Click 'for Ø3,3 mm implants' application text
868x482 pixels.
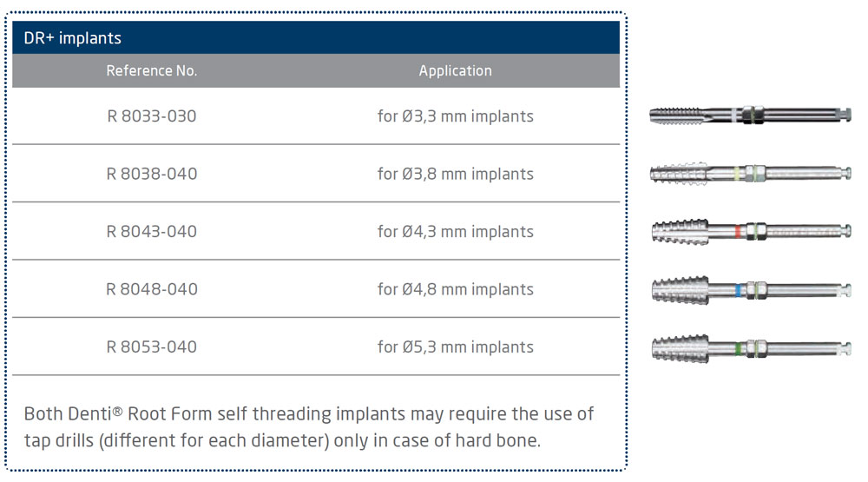click(x=455, y=116)
